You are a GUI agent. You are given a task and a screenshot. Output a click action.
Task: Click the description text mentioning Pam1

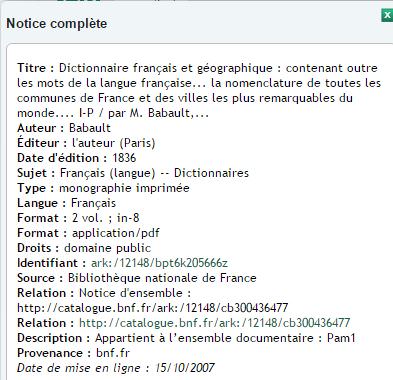[x=225, y=338]
